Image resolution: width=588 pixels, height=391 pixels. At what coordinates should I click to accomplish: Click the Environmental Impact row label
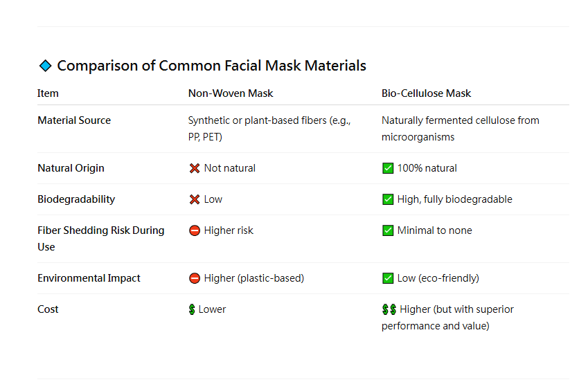[89, 278]
